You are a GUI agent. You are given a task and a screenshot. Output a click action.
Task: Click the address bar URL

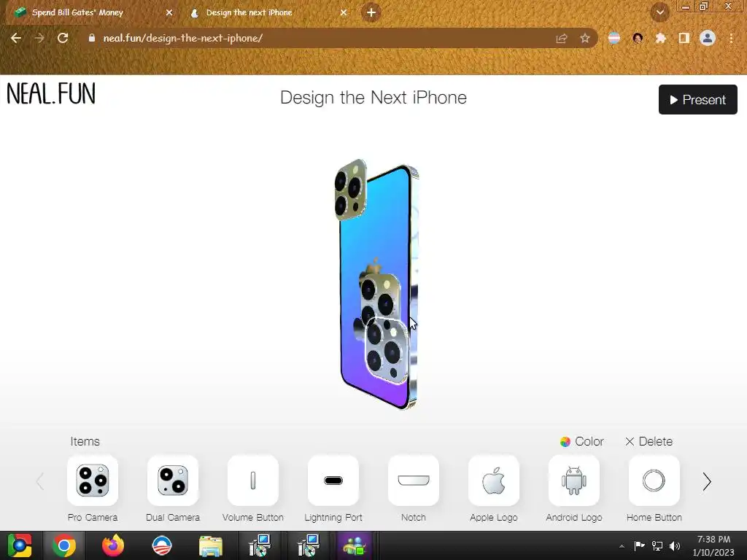coord(183,38)
